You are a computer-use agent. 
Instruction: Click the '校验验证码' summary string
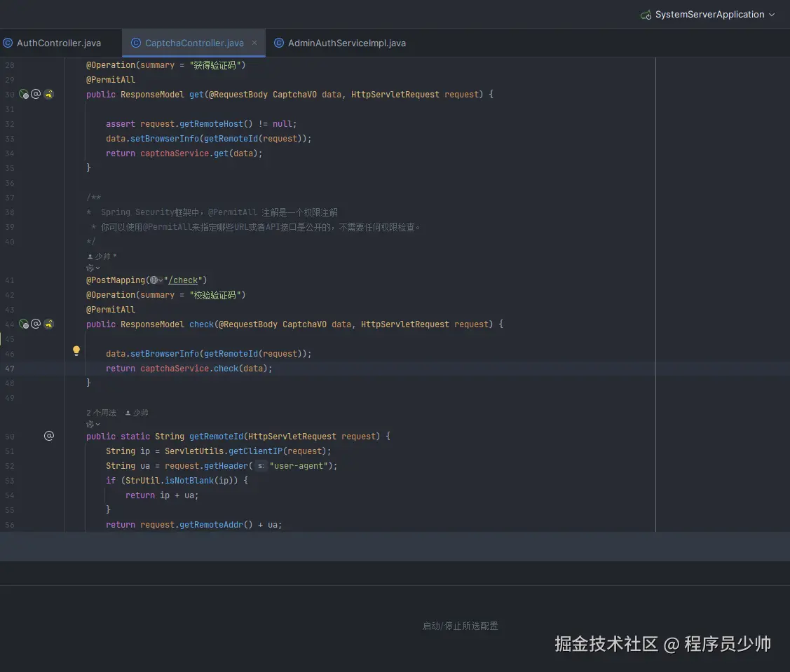pyautogui.click(x=215, y=295)
